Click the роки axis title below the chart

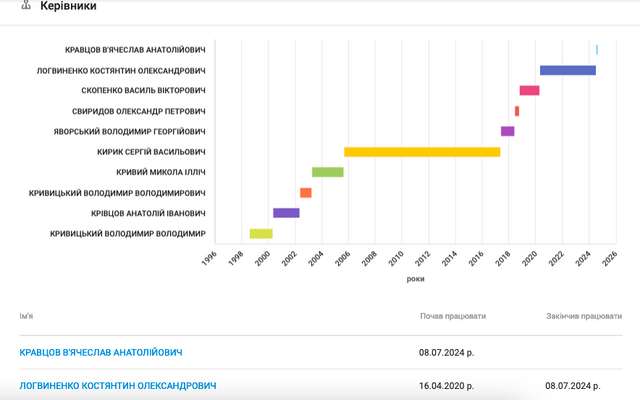click(x=415, y=279)
